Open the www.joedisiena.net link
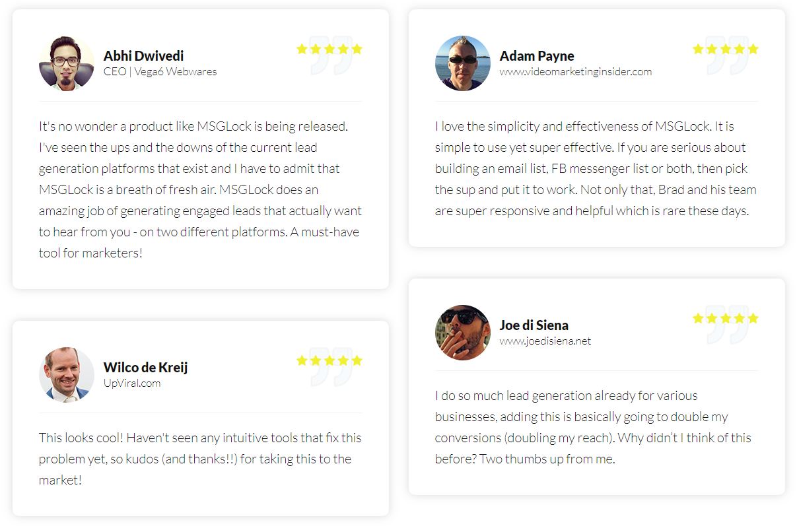The width and height of the screenshot is (797, 532). 545,341
